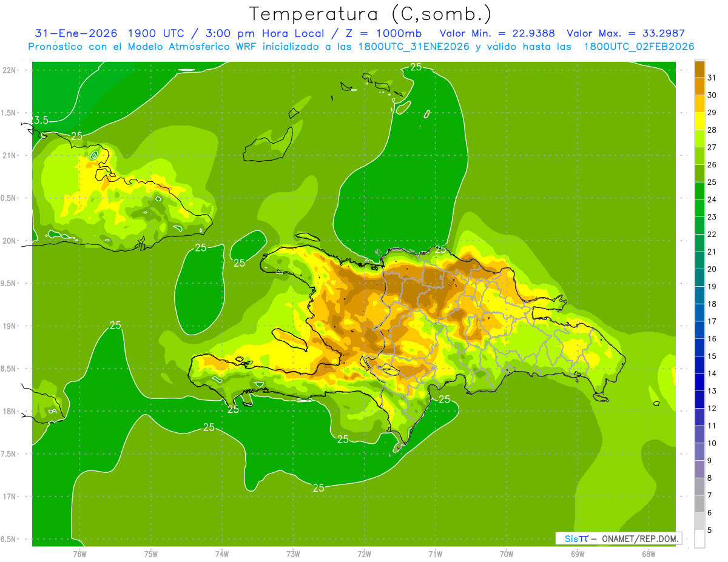The height and width of the screenshot is (562, 728).
Task: Select the gray swatch between legend values 6 and 7
Action: (x=699, y=504)
